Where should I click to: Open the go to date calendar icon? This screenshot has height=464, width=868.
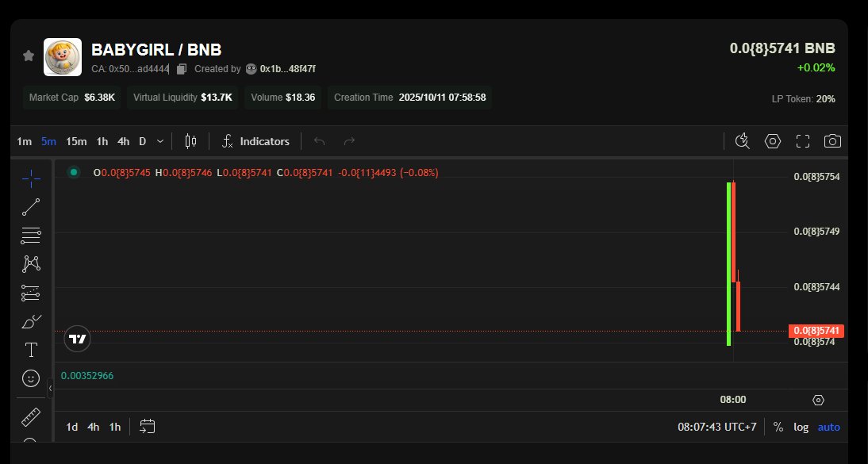[148, 427]
